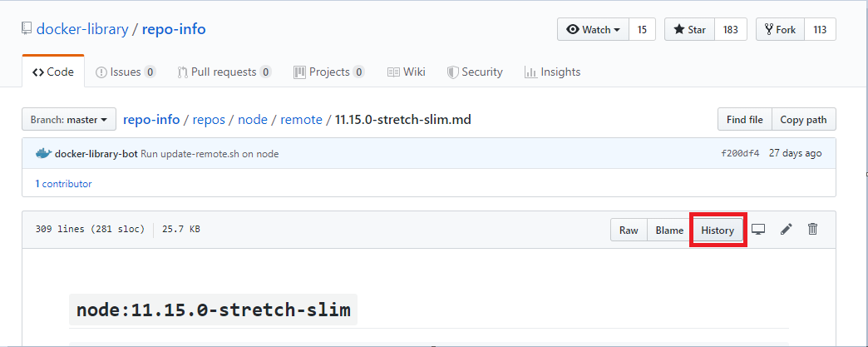
Task: Select the Security tab
Action: click(475, 72)
